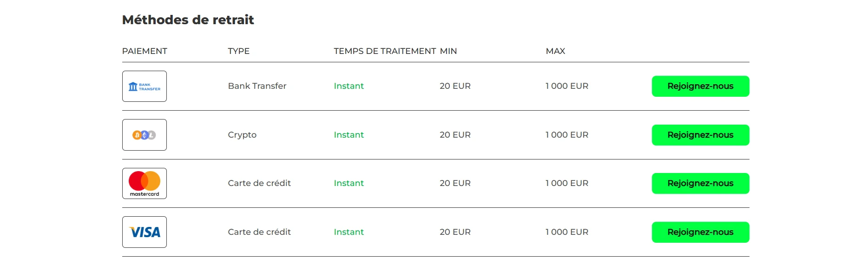Select the TEMPS DE TRAITEMENT column header

pos(385,51)
